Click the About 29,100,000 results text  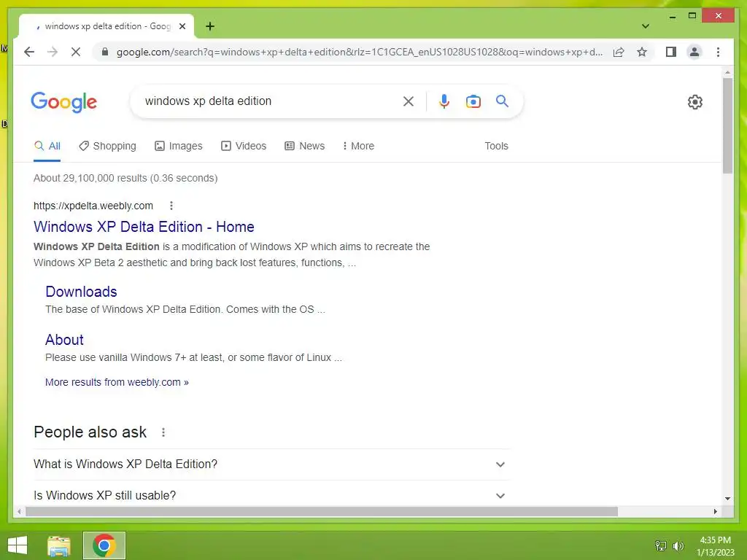point(125,178)
